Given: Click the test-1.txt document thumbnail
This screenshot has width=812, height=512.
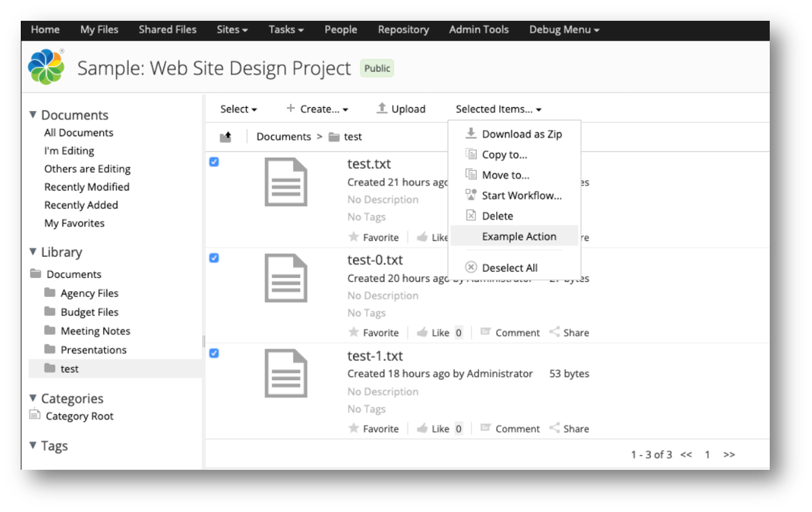Looking at the screenshot, I should [286, 373].
